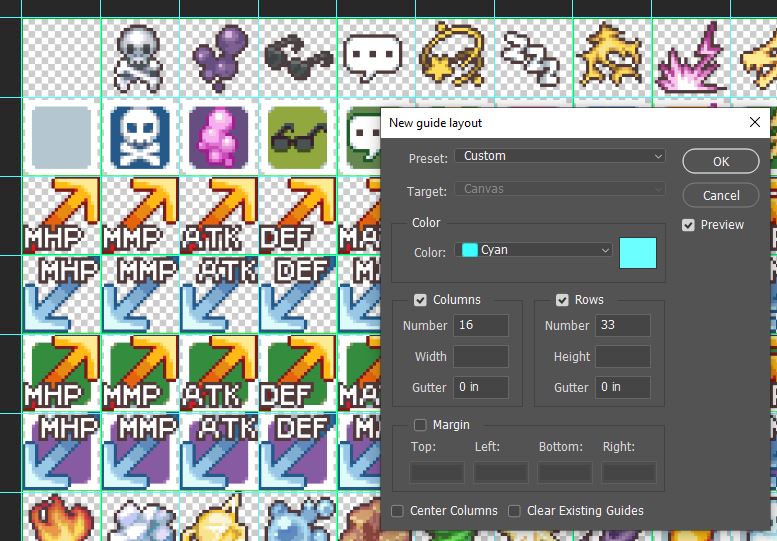Image resolution: width=777 pixels, height=541 pixels.
Task: Click the blue down-arrow MHP sprite on transparent
Action: click(x=61, y=295)
